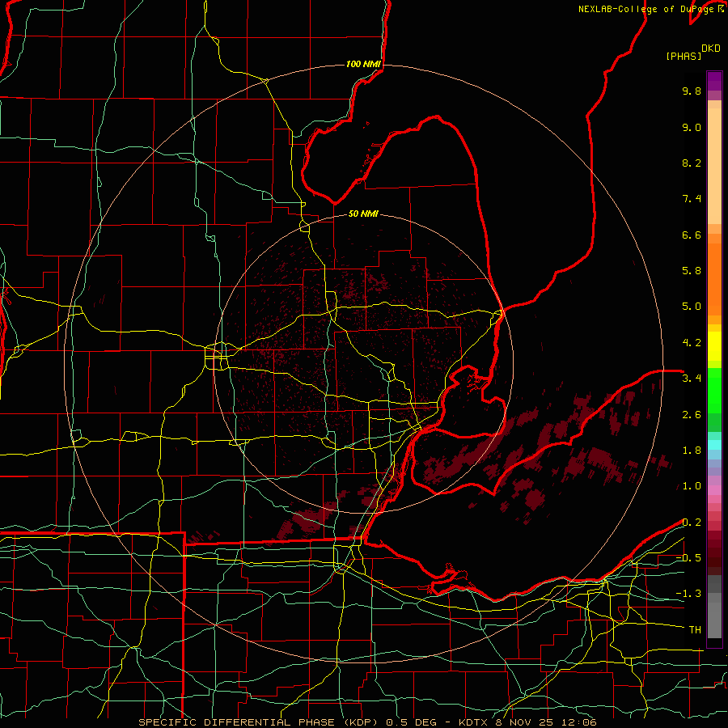Pick the purple top segment of color bar

click(x=714, y=81)
